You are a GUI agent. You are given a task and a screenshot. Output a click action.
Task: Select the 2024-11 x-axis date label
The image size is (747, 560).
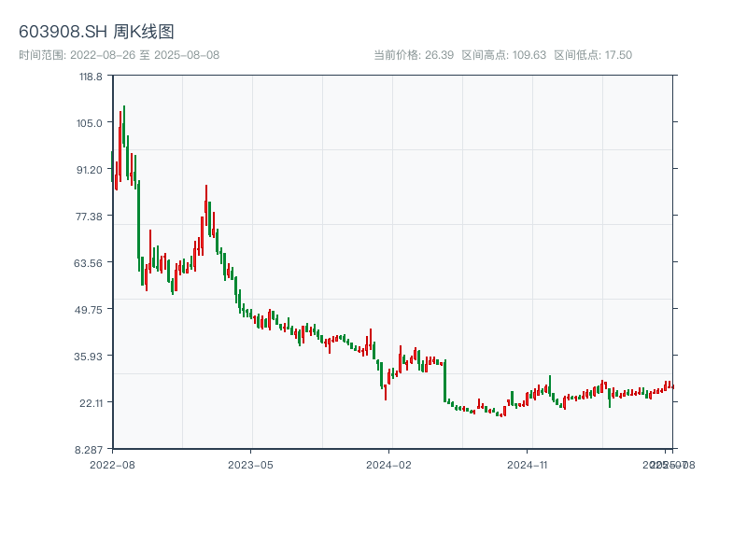pyautogui.click(x=527, y=464)
